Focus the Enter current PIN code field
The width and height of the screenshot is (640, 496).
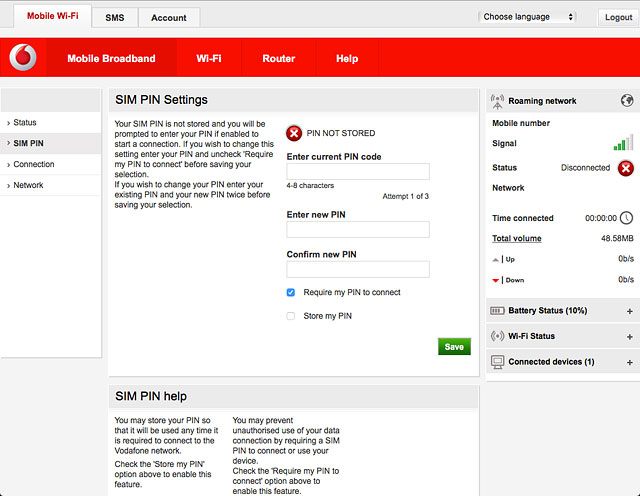(358, 171)
